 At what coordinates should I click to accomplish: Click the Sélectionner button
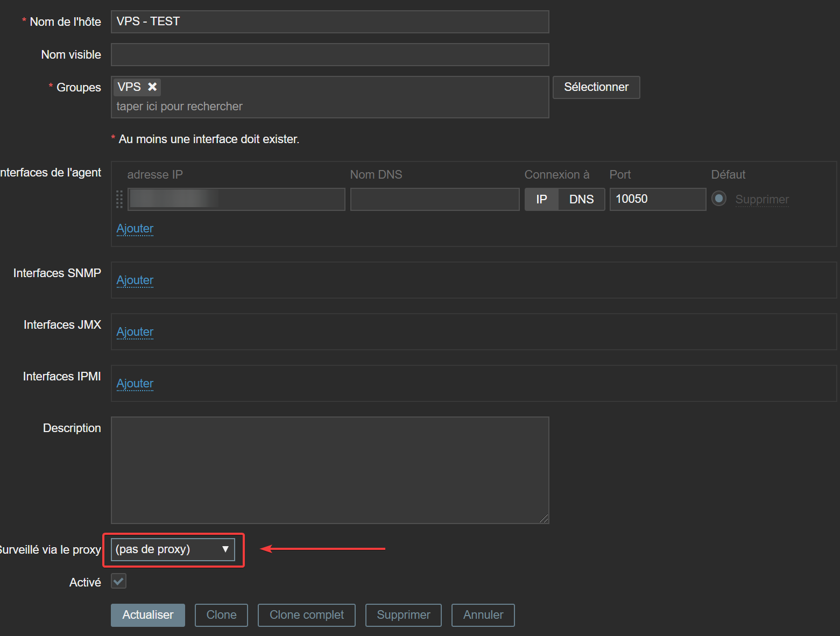(x=596, y=87)
